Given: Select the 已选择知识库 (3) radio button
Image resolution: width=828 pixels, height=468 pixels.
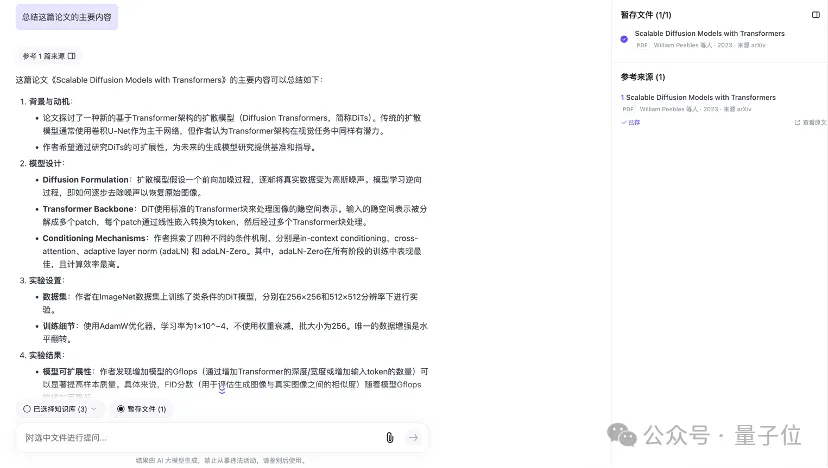Looking at the screenshot, I should pyautogui.click(x=27, y=409).
